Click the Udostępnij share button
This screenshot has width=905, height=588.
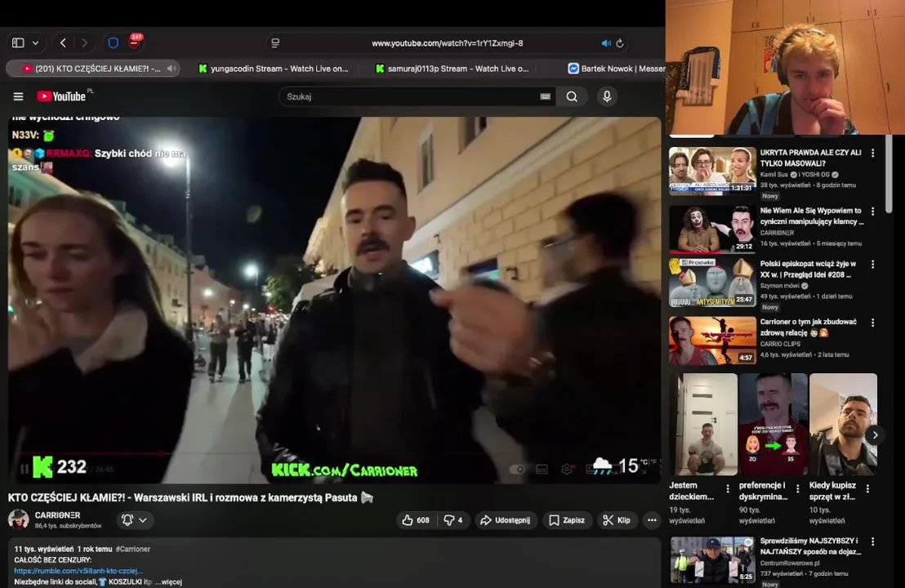click(x=505, y=520)
